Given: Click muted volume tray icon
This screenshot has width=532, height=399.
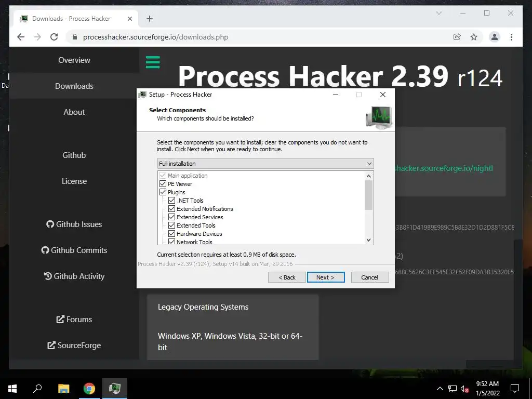Looking at the screenshot, I should click(x=464, y=389).
